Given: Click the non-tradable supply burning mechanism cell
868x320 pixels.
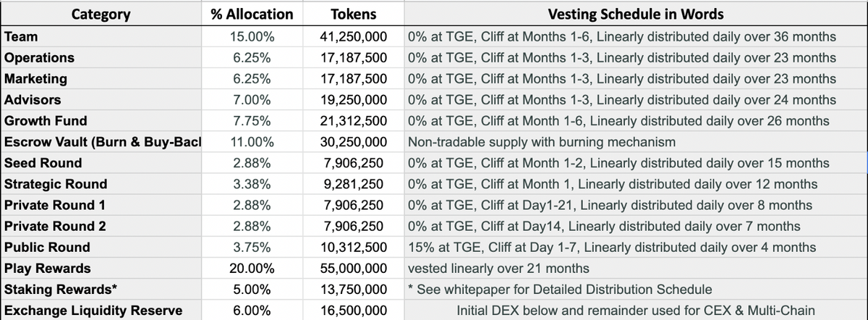Looking at the screenshot, I should pyautogui.click(x=542, y=142).
